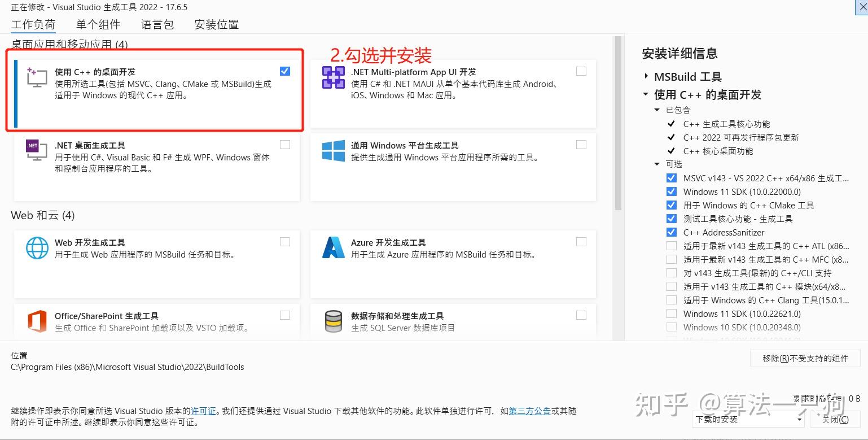The height and width of the screenshot is (440, 868).
Task: Collapse the 可选 optional components section
Action: pyautogui.click(x=657, y=164)
